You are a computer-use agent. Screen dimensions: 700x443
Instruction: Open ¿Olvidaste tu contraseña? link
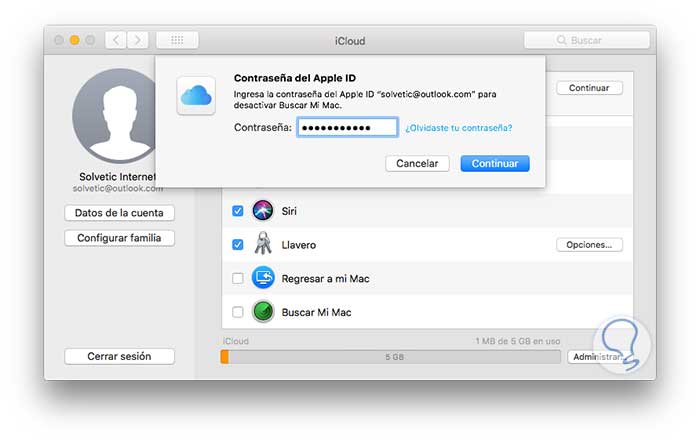[x=458, y=128]
